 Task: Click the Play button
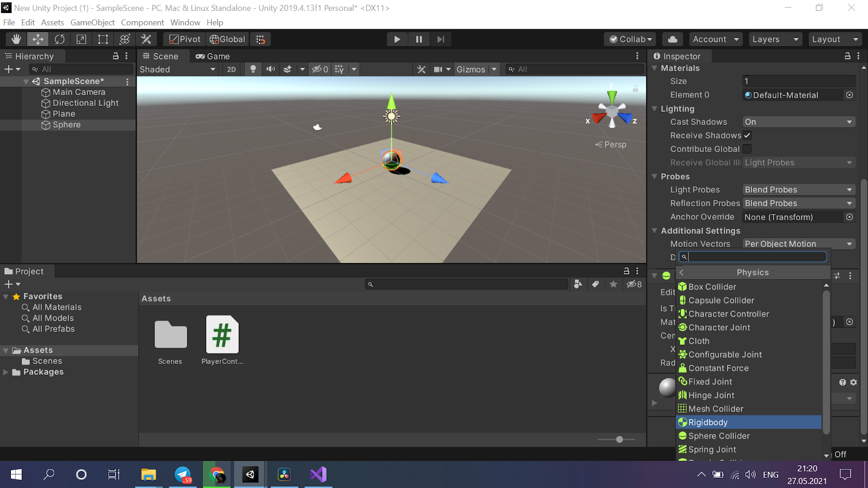[397, 39]
